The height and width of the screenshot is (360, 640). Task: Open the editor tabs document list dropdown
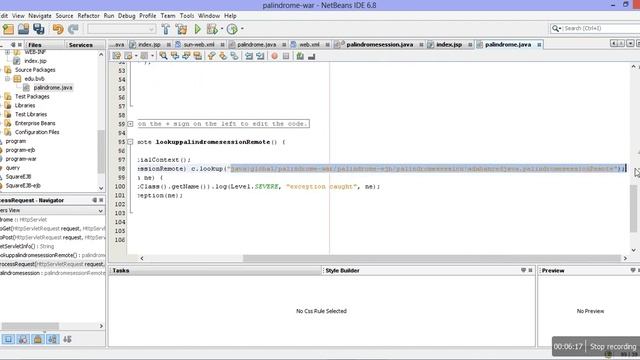pos(630,43)
